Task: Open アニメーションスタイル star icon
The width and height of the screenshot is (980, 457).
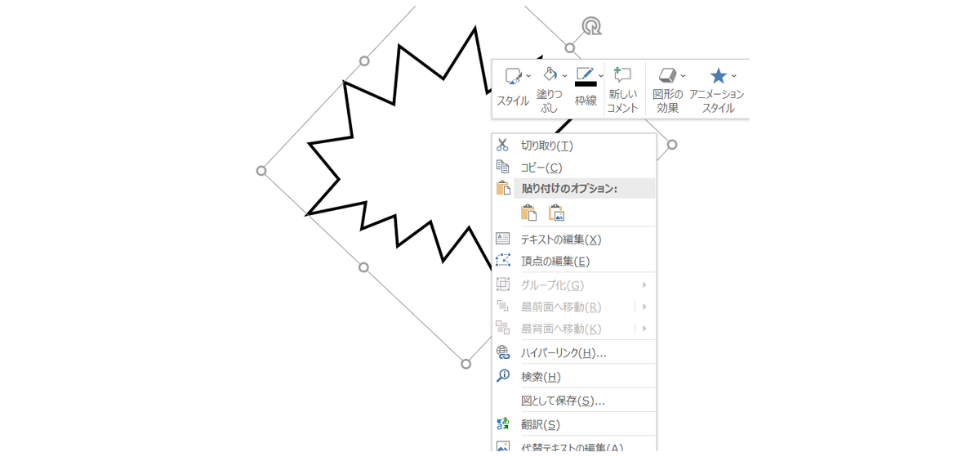Action: click(718, 76)
